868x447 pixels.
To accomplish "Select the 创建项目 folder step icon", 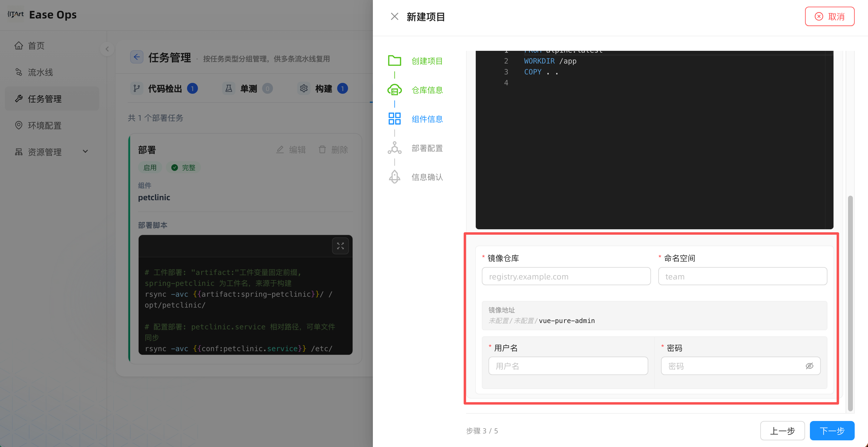I will (394, 61).
